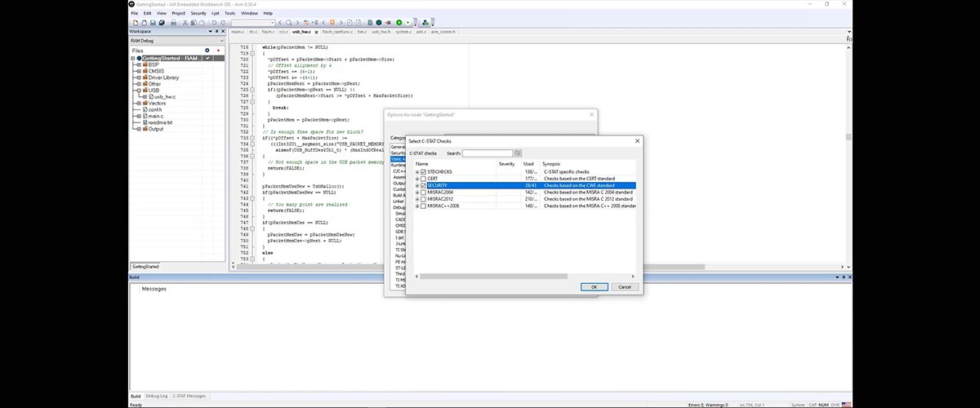Uncheck the STDCHECKS checkbox

point(423,172)
